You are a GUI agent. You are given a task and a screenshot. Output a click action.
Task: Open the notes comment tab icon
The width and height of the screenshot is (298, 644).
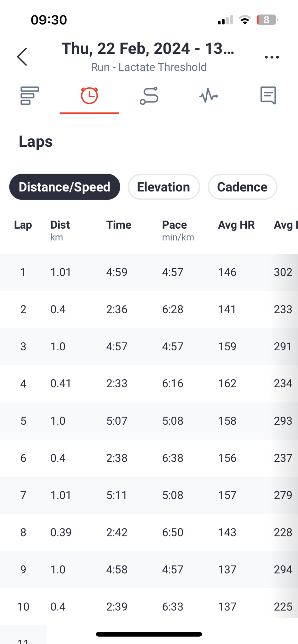[268, 95]
